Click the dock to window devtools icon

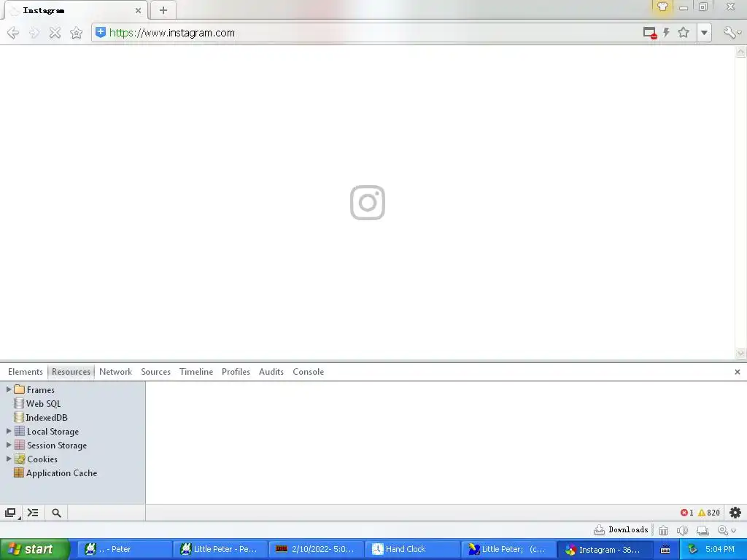(x=10, y=513)
